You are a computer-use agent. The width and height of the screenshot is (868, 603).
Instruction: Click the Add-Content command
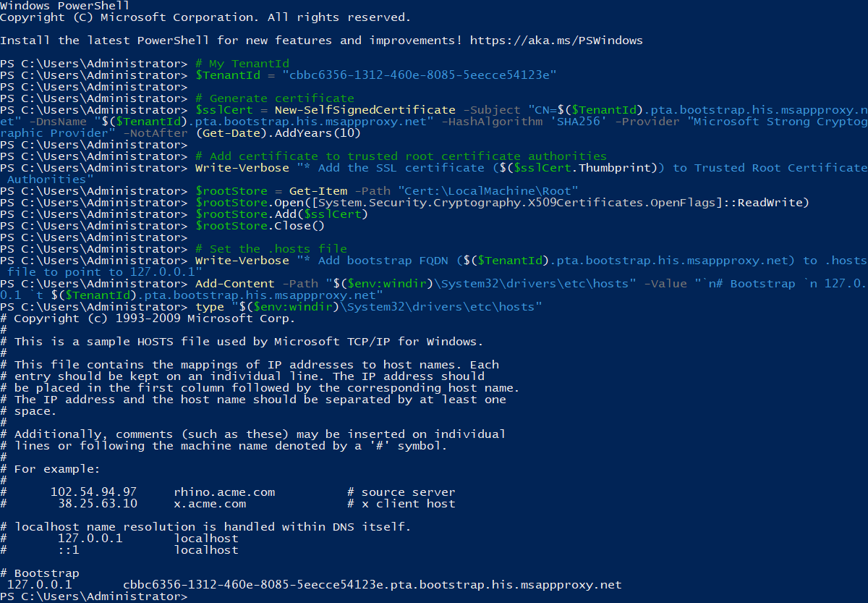tap(234, 284)
